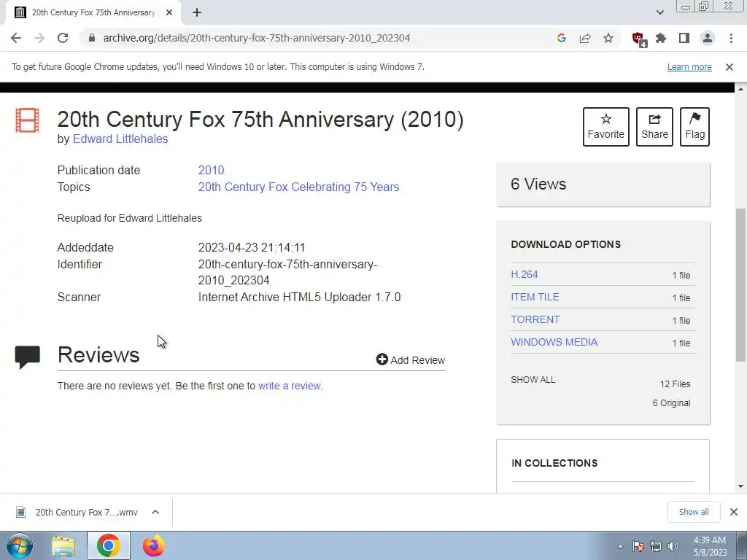Click the Addeddate value 2023-04-23 21:14:11
This screenshot has height=560, width=747.
(252, 248)
